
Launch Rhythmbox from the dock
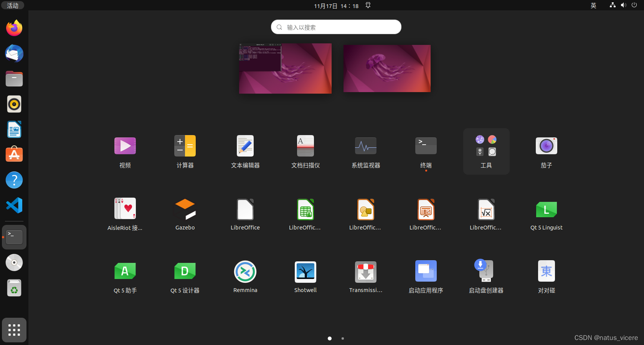(14, 104)
